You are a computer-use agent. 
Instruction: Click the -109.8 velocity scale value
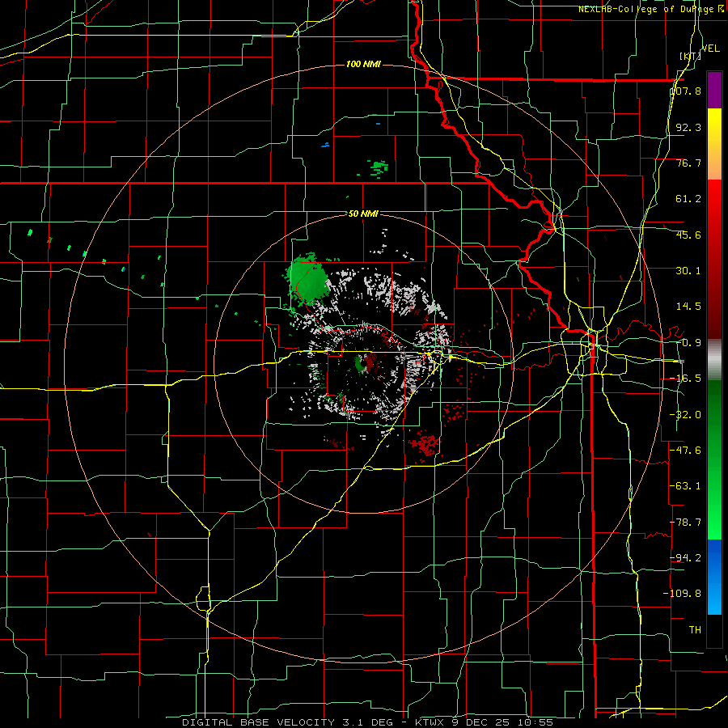pyautogui.click(x=683, y=594)
